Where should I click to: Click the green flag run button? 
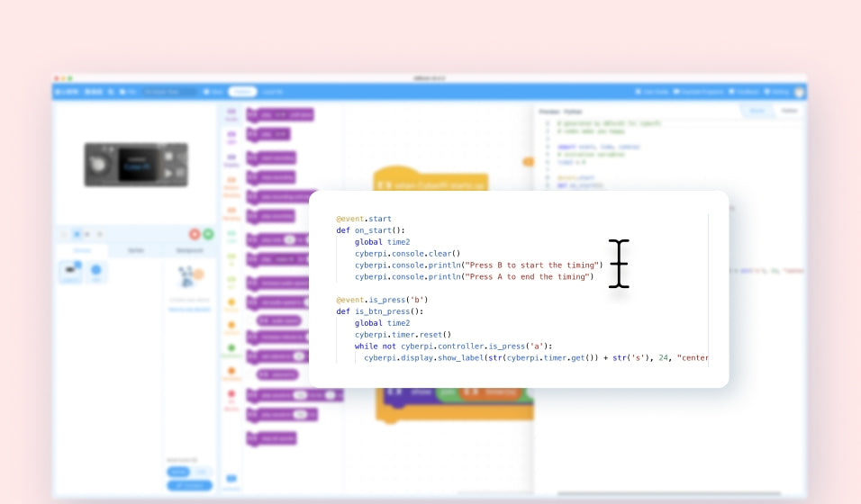[209, 234]
